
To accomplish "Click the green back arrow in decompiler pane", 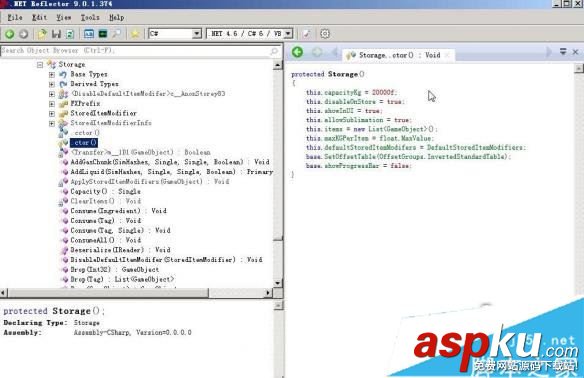I will tap(297, 52).
